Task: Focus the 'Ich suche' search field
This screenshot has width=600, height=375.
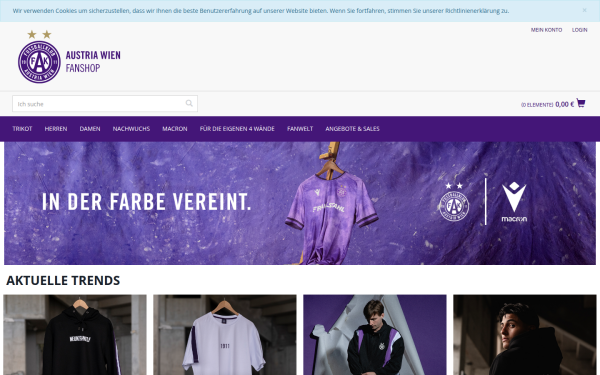Action: click(x=105, y=104)
